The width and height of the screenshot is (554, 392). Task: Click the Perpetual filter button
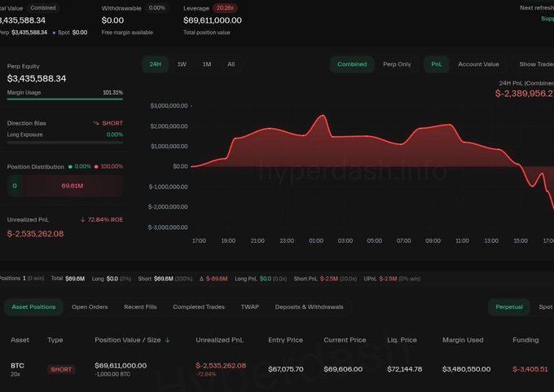tap(509, 307)
